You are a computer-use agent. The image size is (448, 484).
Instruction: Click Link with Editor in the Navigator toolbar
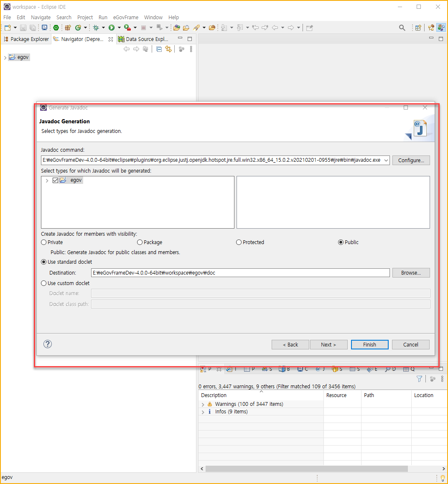pos(168,49)
